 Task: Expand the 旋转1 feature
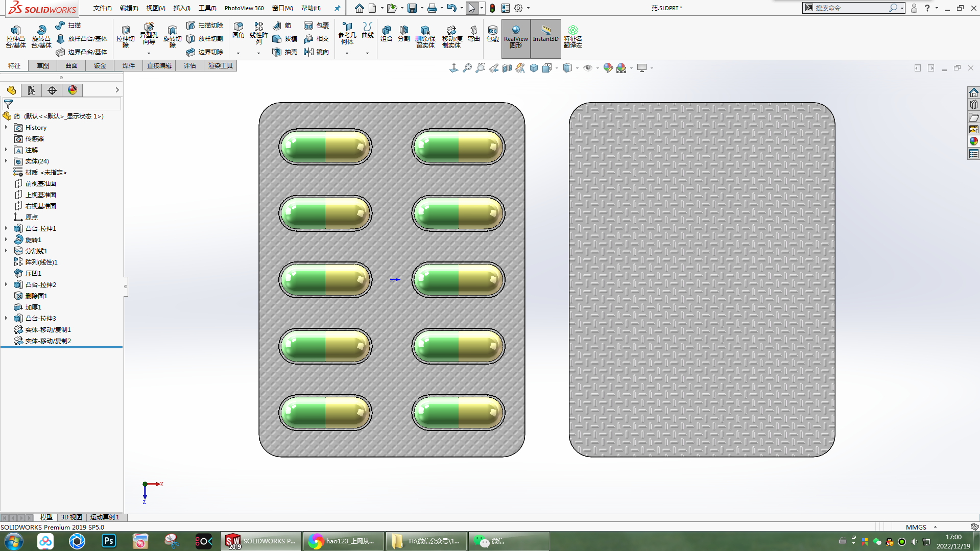[6, 239]
